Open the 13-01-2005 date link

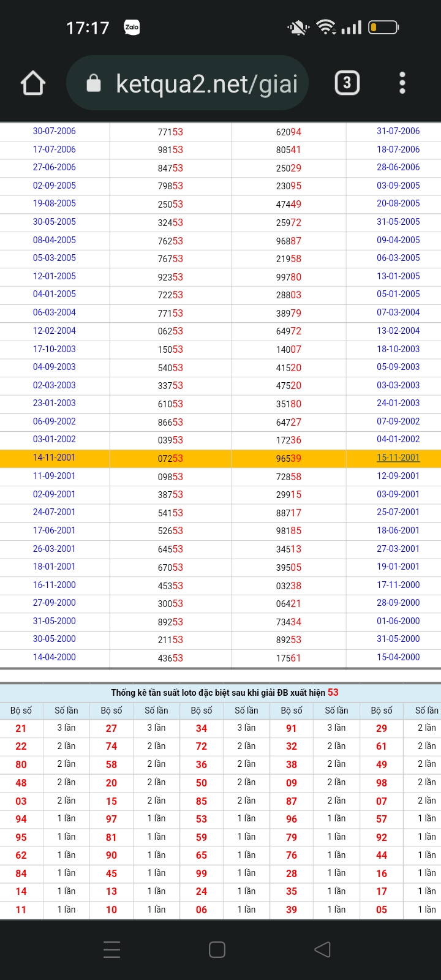[x=398, y=276]
